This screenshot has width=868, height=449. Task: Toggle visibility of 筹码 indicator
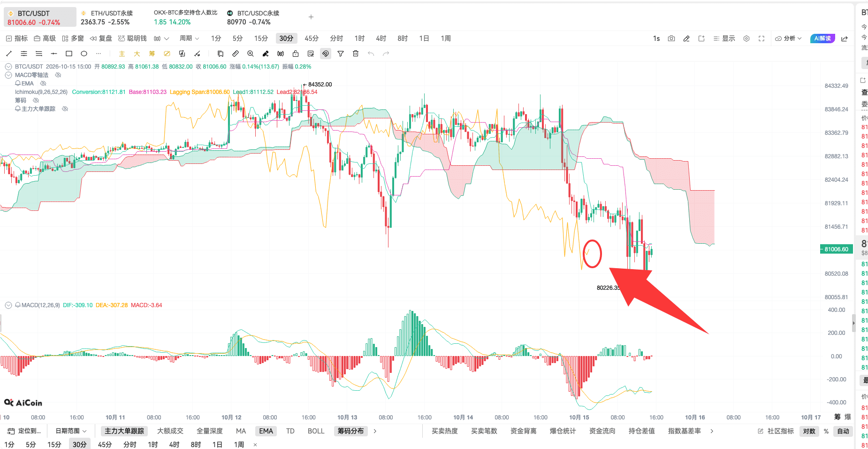pyautogui.click(x=36, y=101)
